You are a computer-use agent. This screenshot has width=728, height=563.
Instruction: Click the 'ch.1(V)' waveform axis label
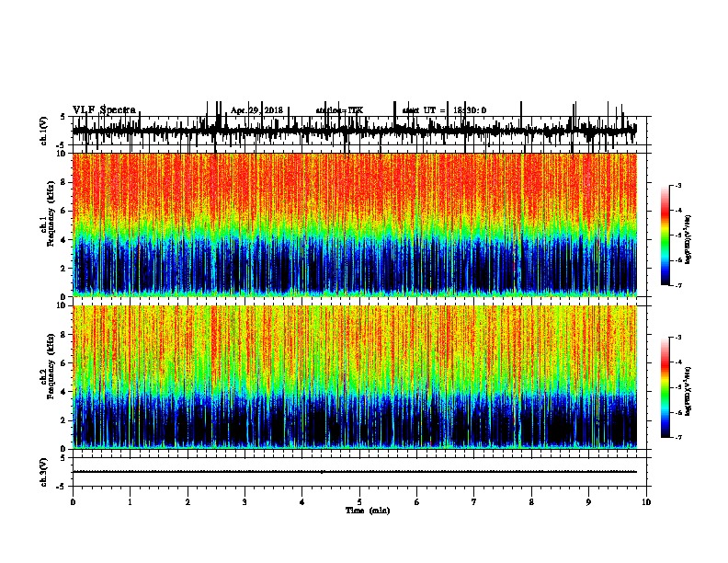click(43, 131)
